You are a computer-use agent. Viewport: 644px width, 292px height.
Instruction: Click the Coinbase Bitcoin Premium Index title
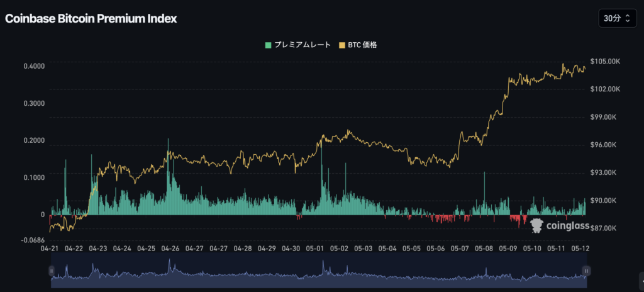[x=91, y=19]
